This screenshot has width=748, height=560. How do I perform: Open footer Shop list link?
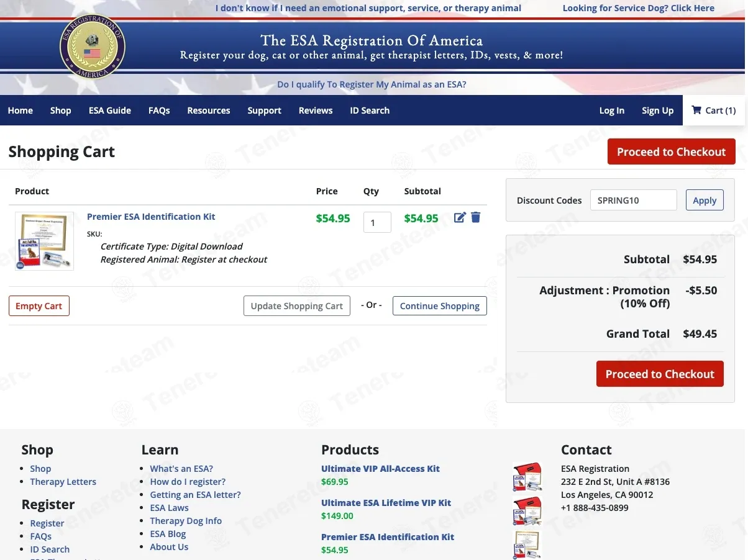(40, 469)
